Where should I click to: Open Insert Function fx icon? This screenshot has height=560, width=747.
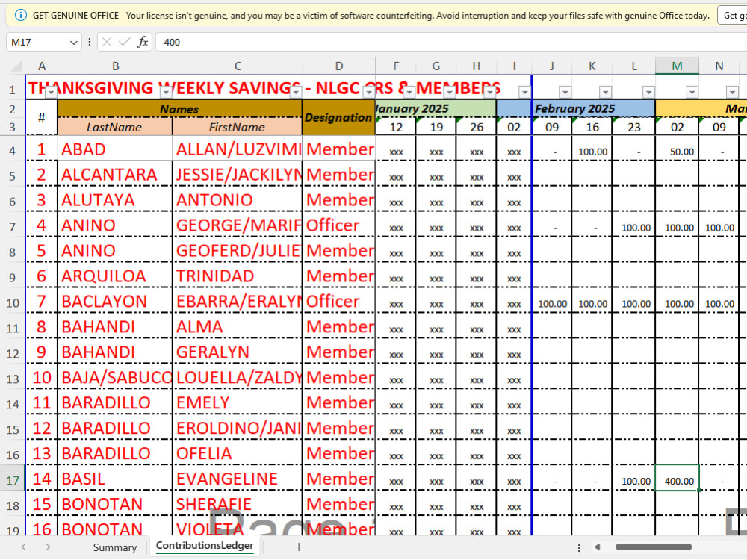tap(143, 42)
